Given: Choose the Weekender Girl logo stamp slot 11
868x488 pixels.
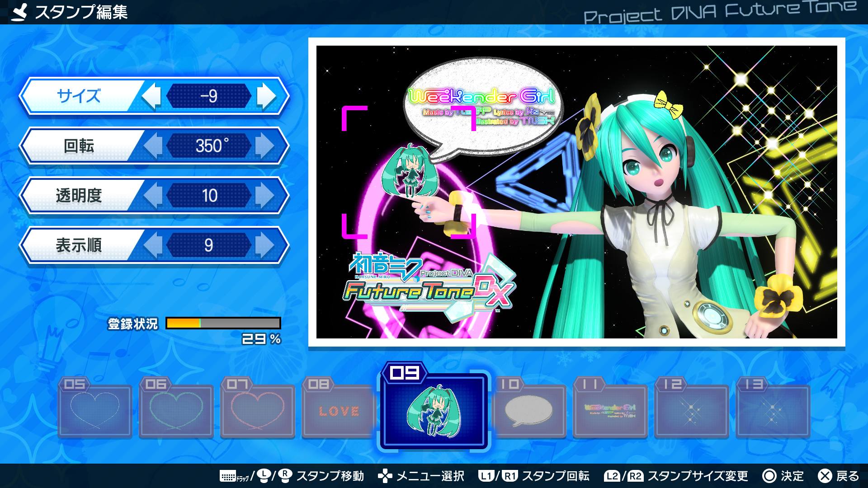Looking at the screenshot, I should 610,411.
